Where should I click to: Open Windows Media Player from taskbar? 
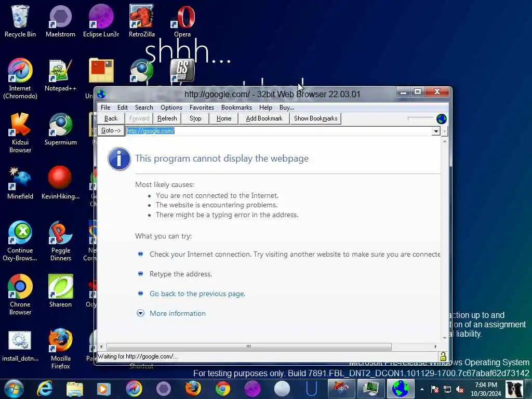click(104, 389)
